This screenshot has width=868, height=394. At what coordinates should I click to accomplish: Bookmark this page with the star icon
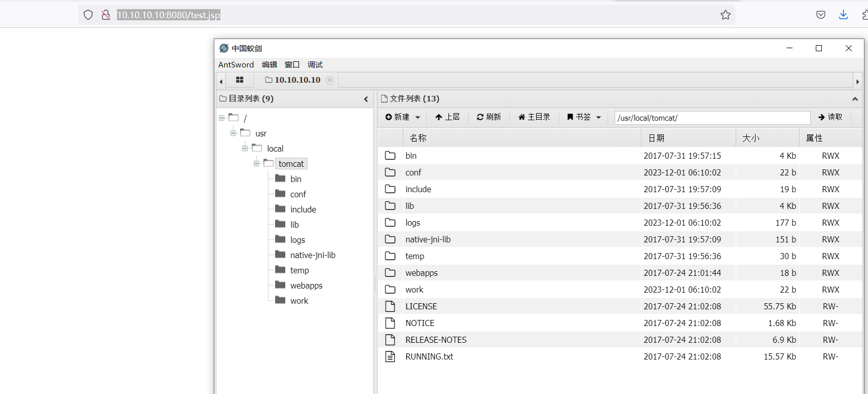click(726, 15)
